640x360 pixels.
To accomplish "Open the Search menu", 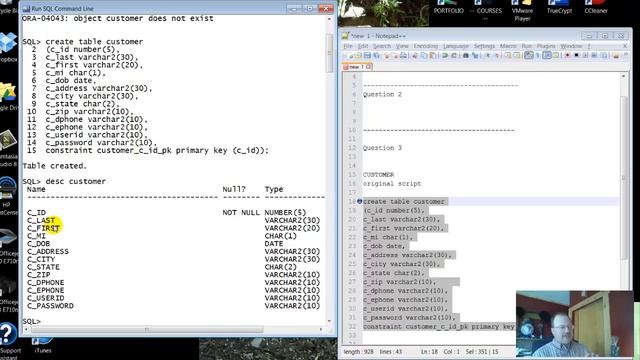I will coord(382,46).
